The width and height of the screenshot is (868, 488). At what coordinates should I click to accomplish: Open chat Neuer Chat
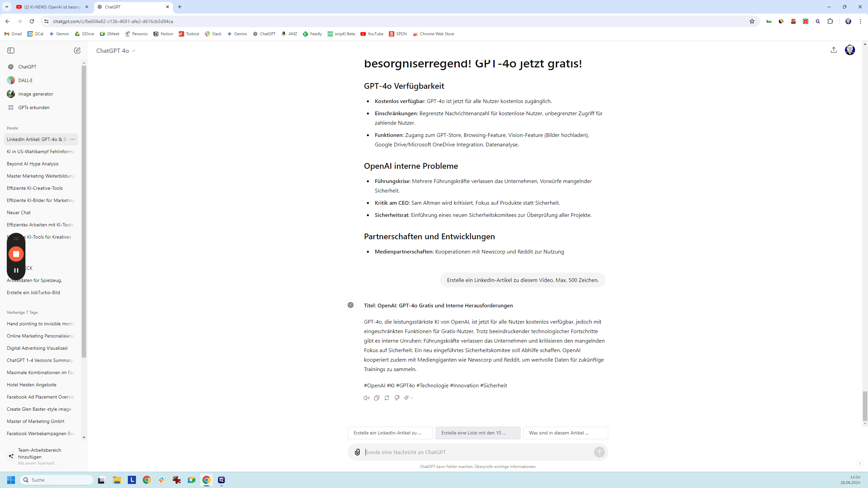(41, 212)
